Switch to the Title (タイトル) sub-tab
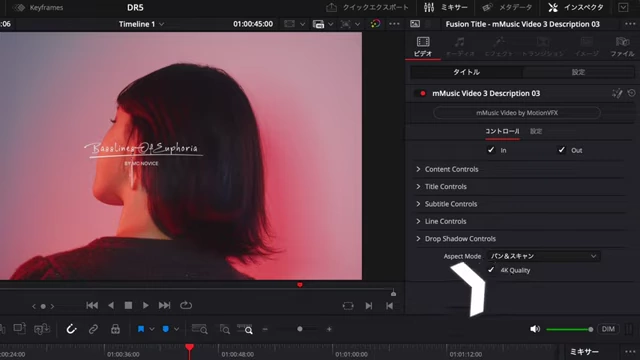640x360 pixels. 467,72
